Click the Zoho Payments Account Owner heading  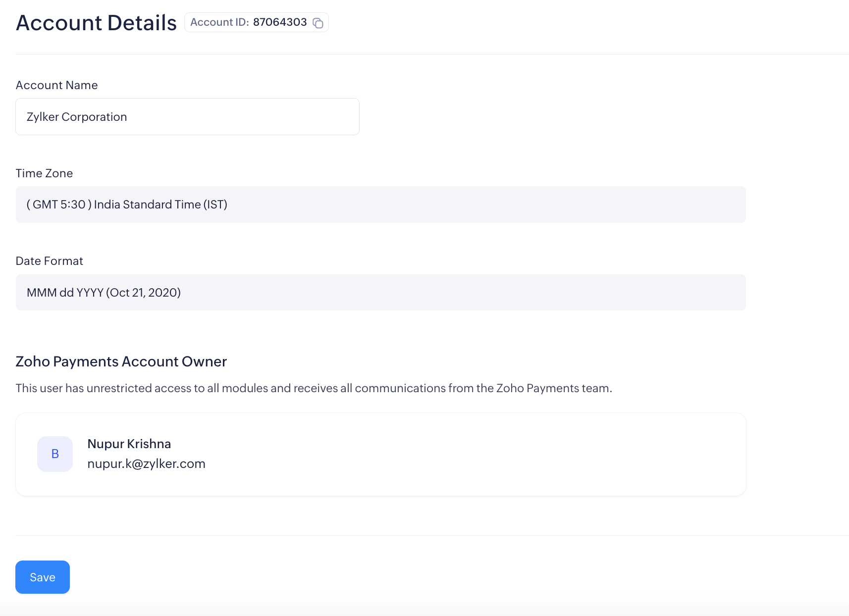(121, 361)
